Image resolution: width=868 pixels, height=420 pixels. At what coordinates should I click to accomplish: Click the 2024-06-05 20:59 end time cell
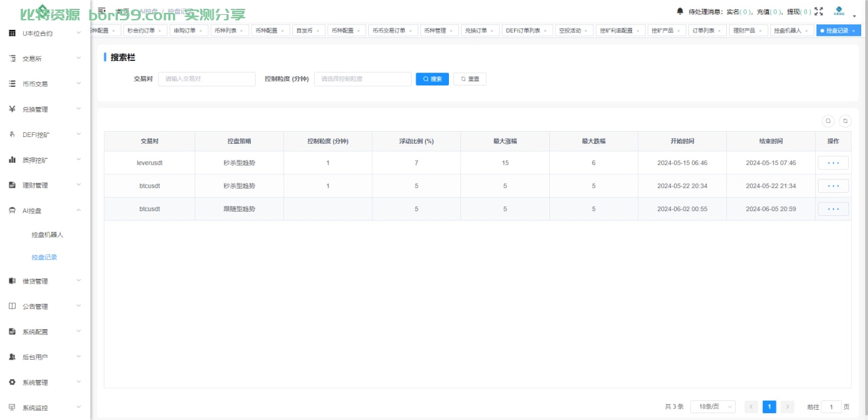click(x=771, y=209)
